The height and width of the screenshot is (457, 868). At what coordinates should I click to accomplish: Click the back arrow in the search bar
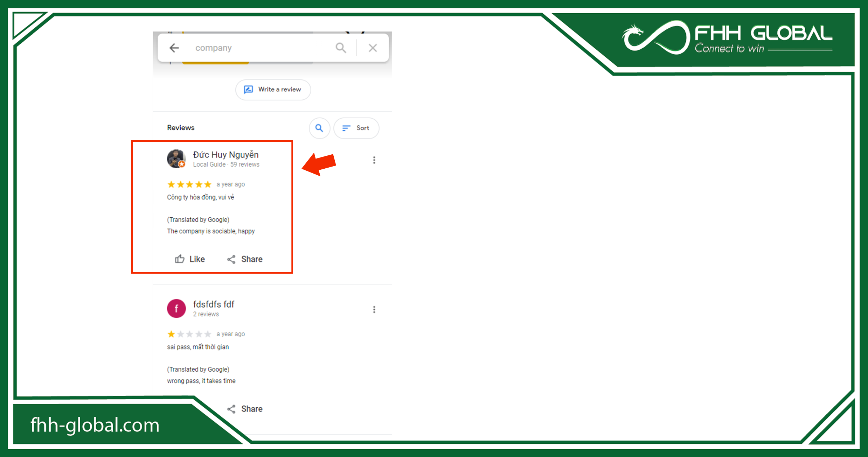tap(174, 48)
